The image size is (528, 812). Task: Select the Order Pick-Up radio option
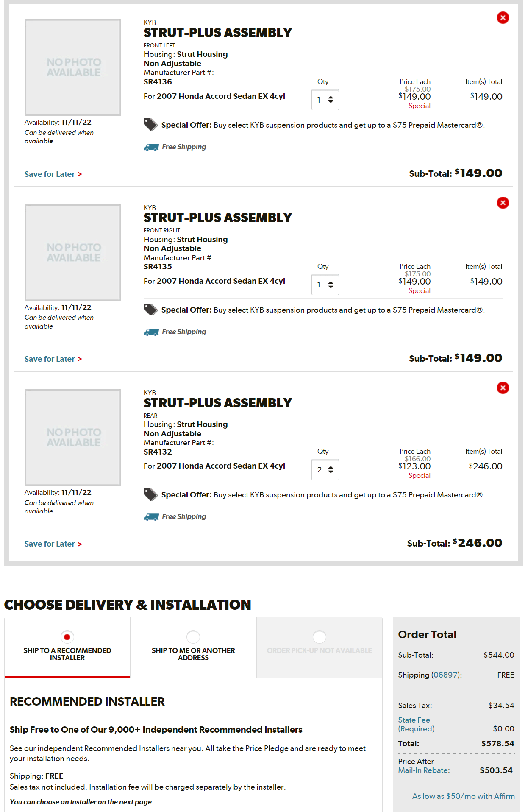point(319,637)
